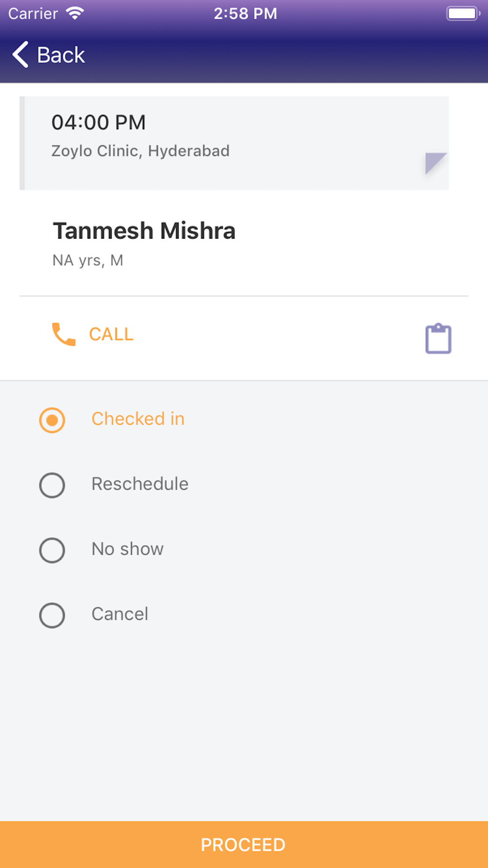The height and width of the screenshot is (868, 488).
Task: Open the clipboard notes icon
Action: (x=438, y=338)
